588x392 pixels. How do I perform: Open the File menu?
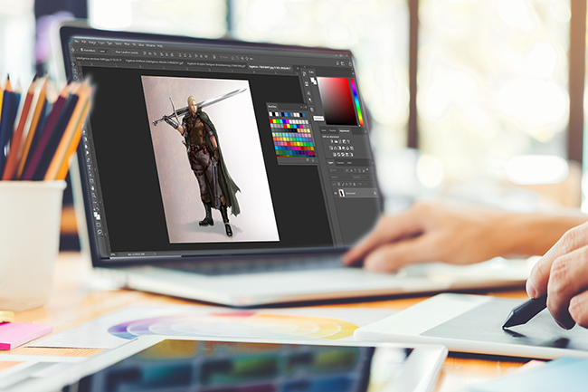click(x=77, y=41)
